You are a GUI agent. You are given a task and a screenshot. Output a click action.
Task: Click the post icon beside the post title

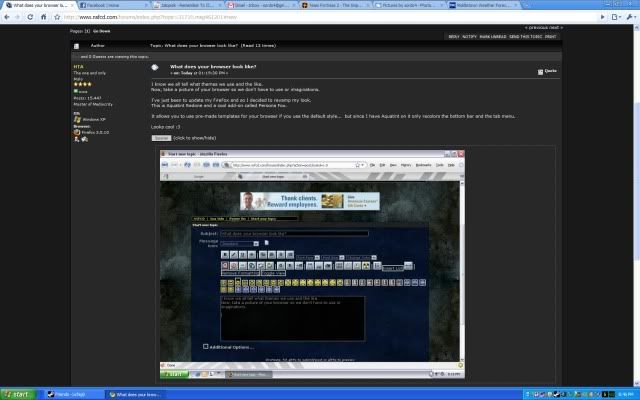coord(155,67)
